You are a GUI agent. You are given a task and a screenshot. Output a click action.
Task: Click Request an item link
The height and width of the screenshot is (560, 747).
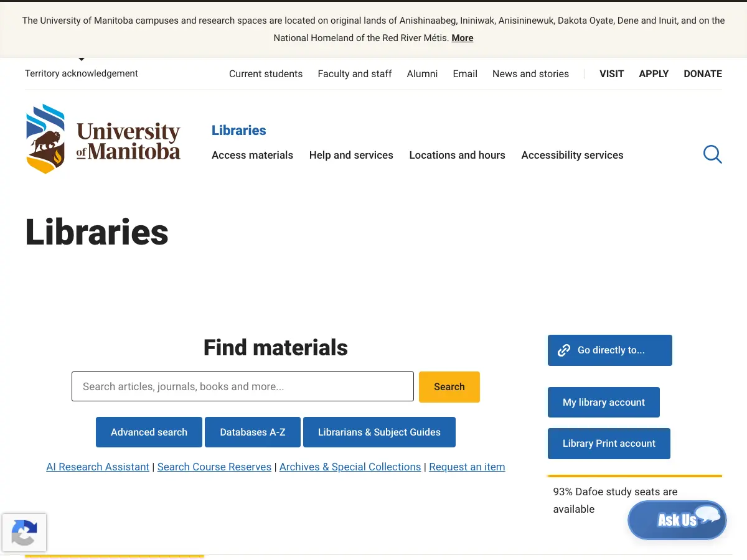(x=467, y=467)
